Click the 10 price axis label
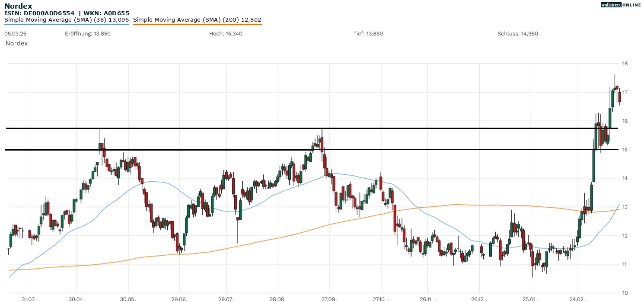644x302 pixels. [x=625, y=293]
